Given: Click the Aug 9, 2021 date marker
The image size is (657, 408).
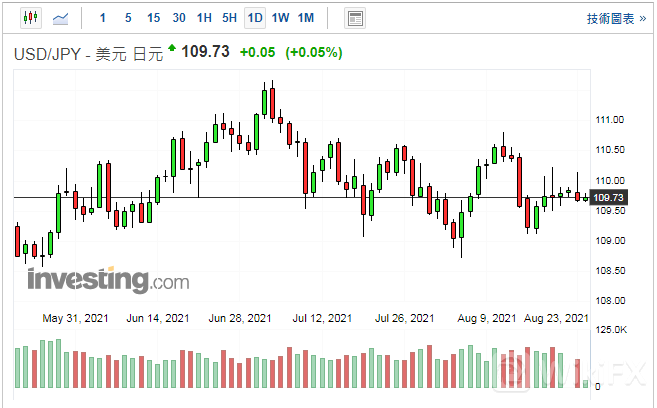Looking at the screenshot, I should (x=489, y=318).
